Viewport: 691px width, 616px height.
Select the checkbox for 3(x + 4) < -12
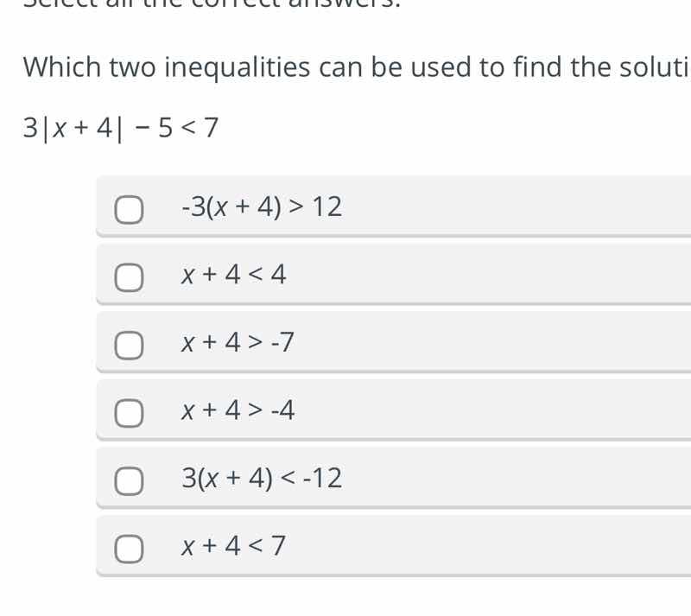pyautogui.click(x=130, y=479)
